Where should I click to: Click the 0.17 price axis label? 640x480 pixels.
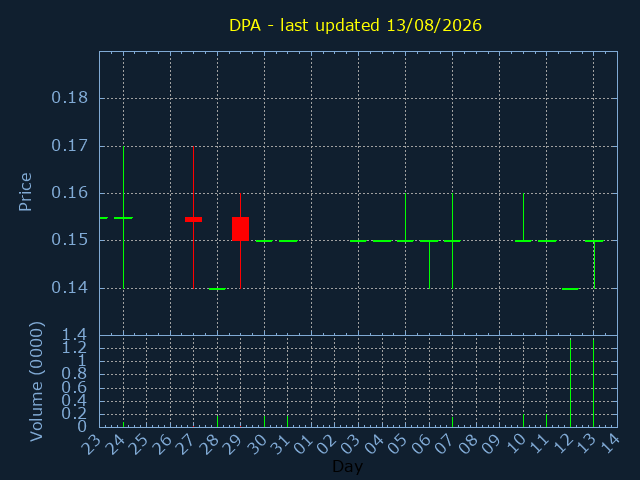pos(69,146)
